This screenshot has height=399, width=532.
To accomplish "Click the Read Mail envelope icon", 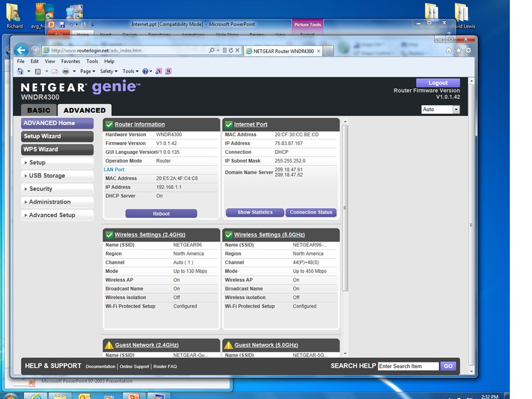I will (x=55, y=71).
